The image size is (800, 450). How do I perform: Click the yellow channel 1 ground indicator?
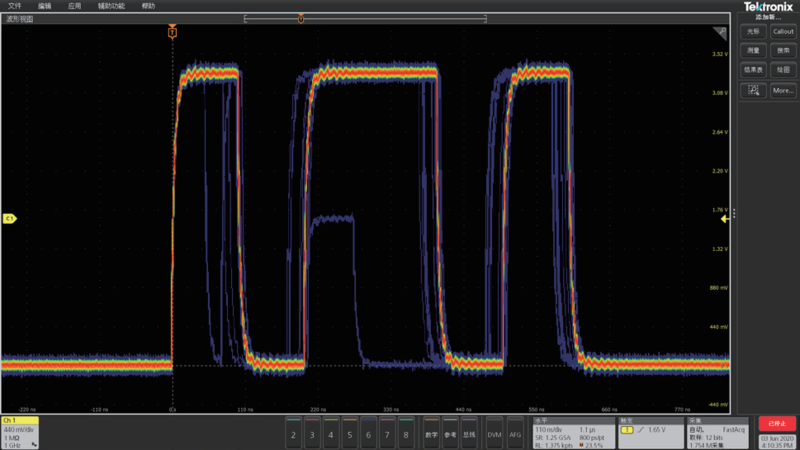pos(10,217)
